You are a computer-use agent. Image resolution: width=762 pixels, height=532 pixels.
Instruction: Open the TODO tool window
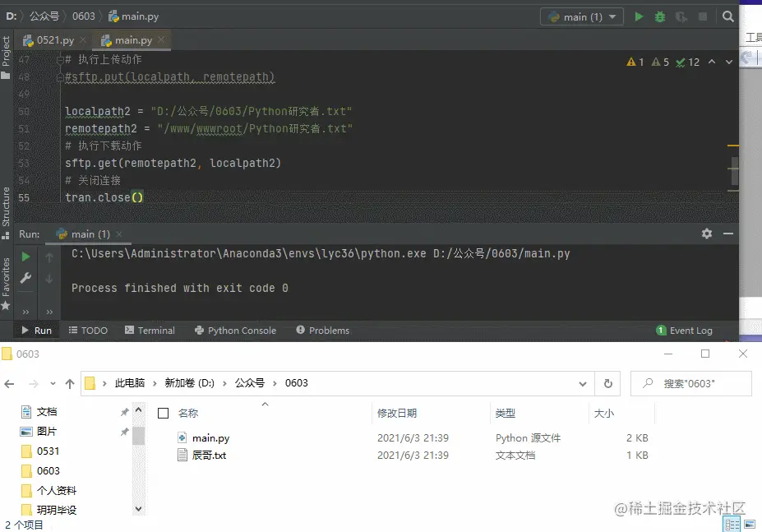[x=88, y=331]
